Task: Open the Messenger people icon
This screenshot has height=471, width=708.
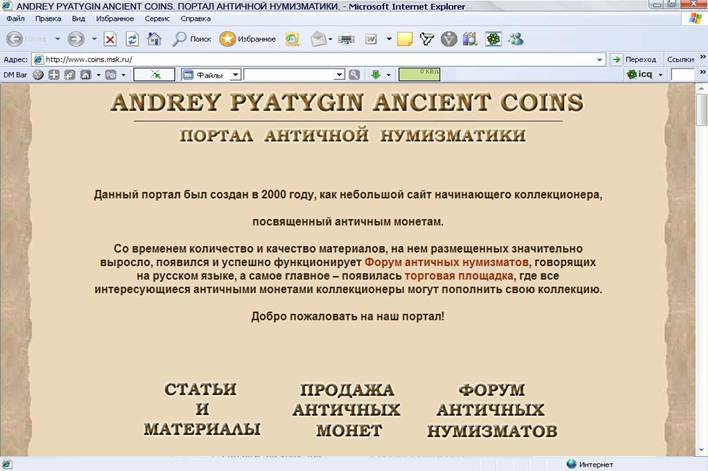Action: (x=515, y=39)
